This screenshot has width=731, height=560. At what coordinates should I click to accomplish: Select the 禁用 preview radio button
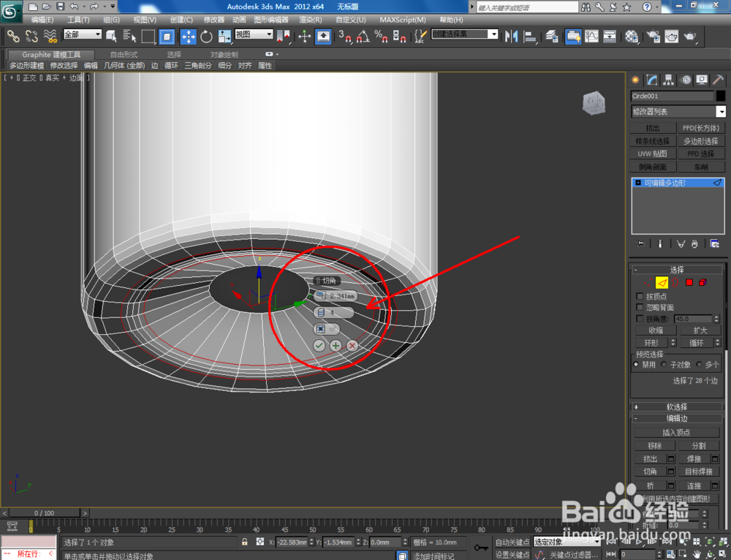click(636, 365)
